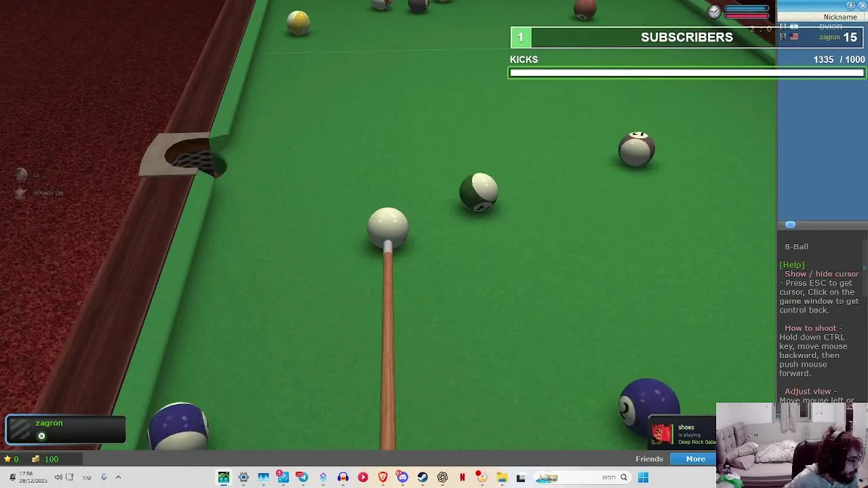This screenshot has height=488, width=868.
Task: Expand the hidden tray icons chevron
Action: pyautogui.click(x=118, y=477)
